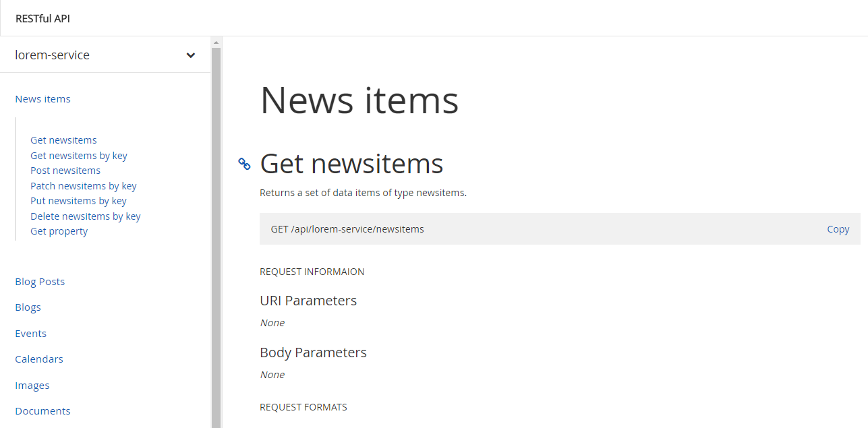The image size is (868, 428).
Task: Navigate to Post newsitems documentation
Action: point(65,170)
